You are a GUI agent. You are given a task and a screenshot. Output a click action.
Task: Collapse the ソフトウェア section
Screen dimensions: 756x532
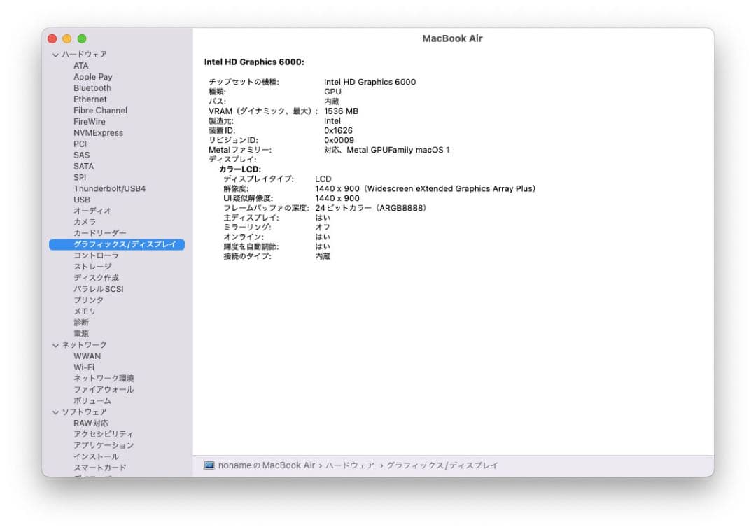pyautogui.click(x=55, y=412)
